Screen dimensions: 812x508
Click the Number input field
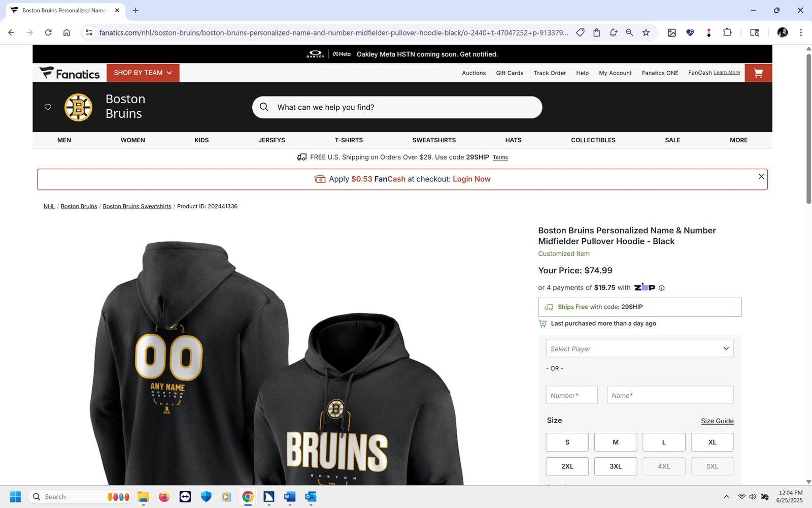[x=571, y=395]
